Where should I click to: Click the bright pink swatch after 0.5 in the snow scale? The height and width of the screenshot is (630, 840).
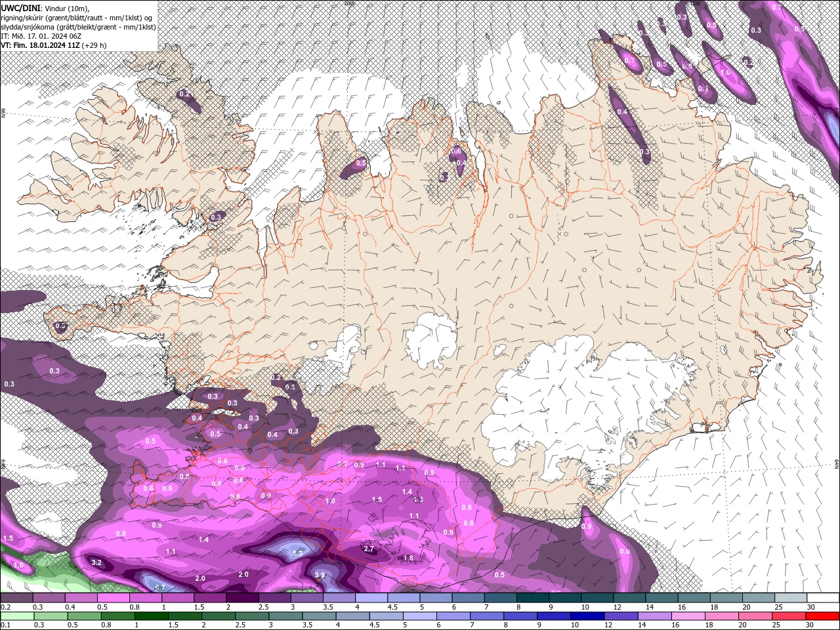tap(113, 598)
